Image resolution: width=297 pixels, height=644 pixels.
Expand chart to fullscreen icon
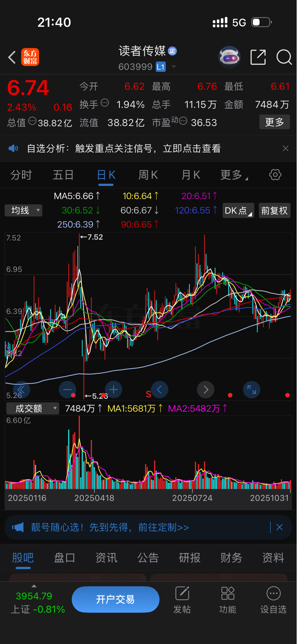251,389
